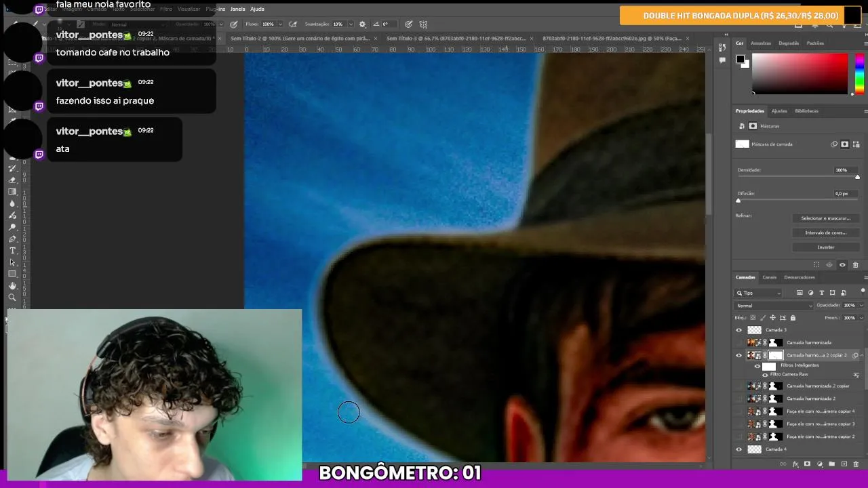The image size is (868, 488).
Task: Click Intervalo de cores button
Action: 825,232
